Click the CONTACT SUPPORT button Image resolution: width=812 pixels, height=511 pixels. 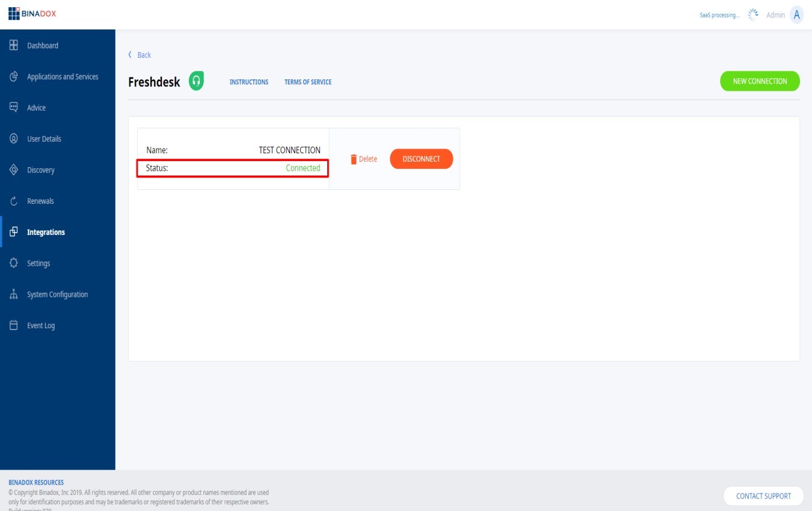(763, 496)
